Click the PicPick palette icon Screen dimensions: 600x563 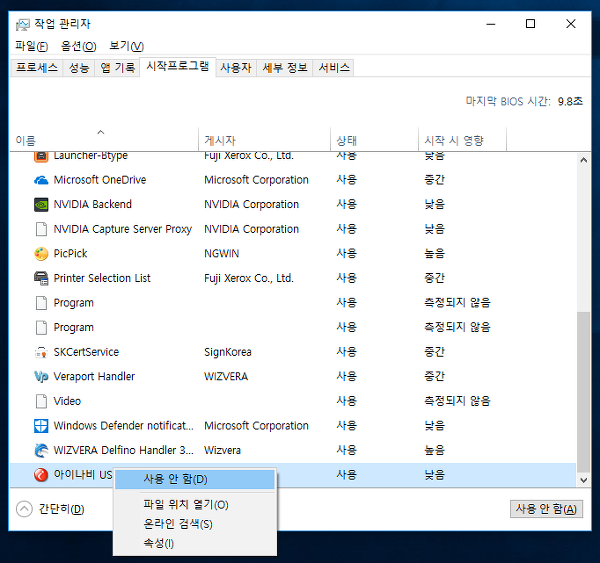click(41, 253)
